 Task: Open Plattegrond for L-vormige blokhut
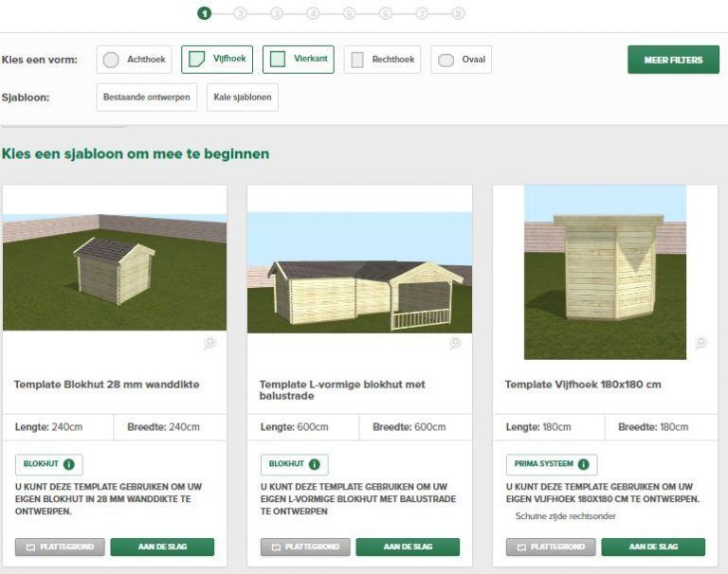(305, 547)
